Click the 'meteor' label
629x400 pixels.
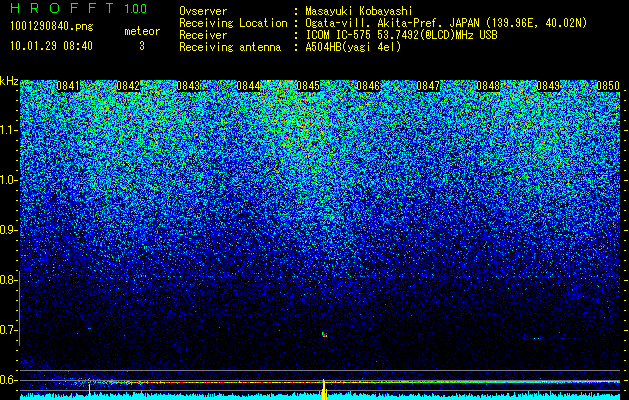tap(142, 31)
